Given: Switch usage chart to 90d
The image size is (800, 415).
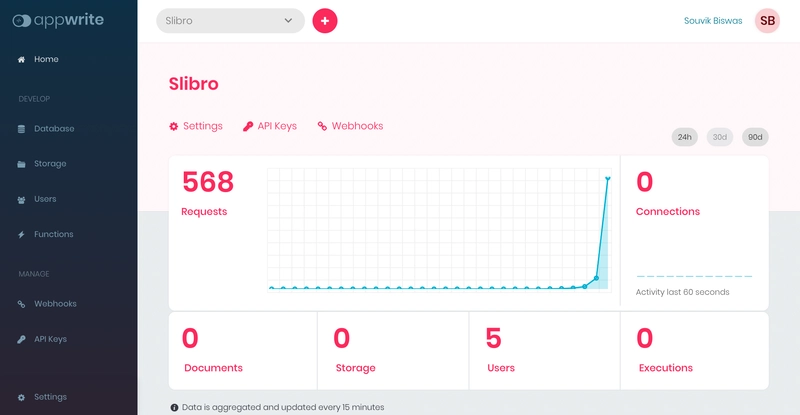Looking at the screenshot, I should point(755,137).
